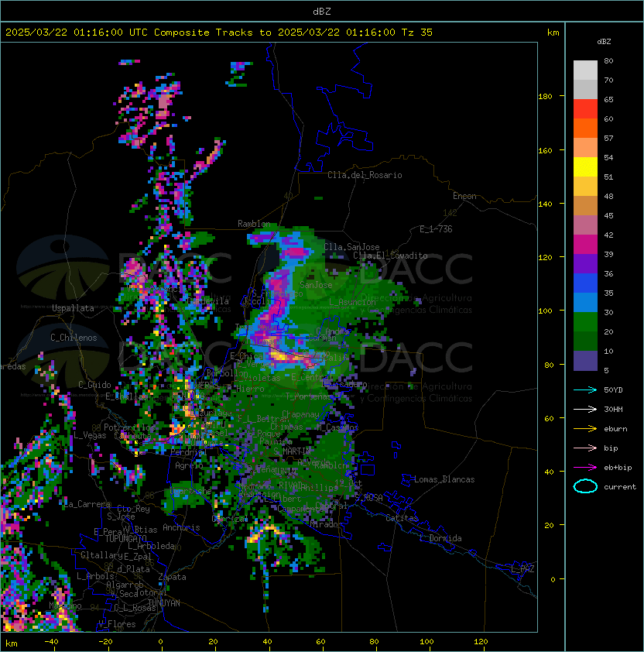Click the 'eburn' legend label

[615, 429]
